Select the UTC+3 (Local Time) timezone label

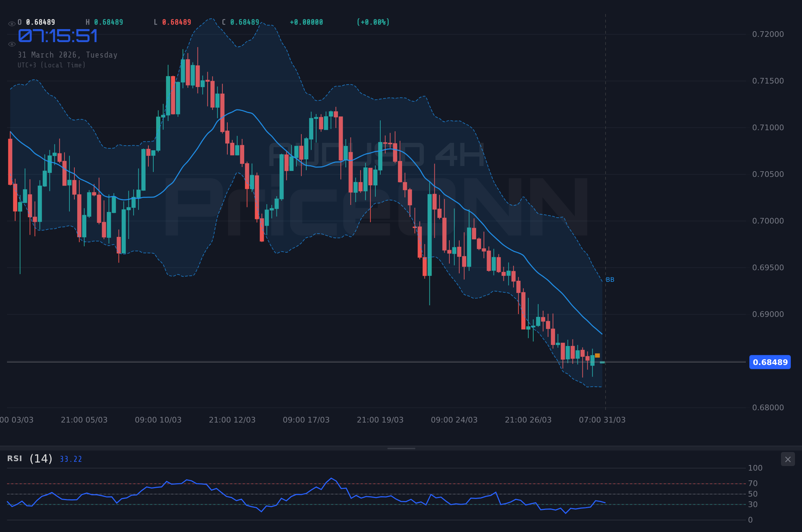point(51,65)
